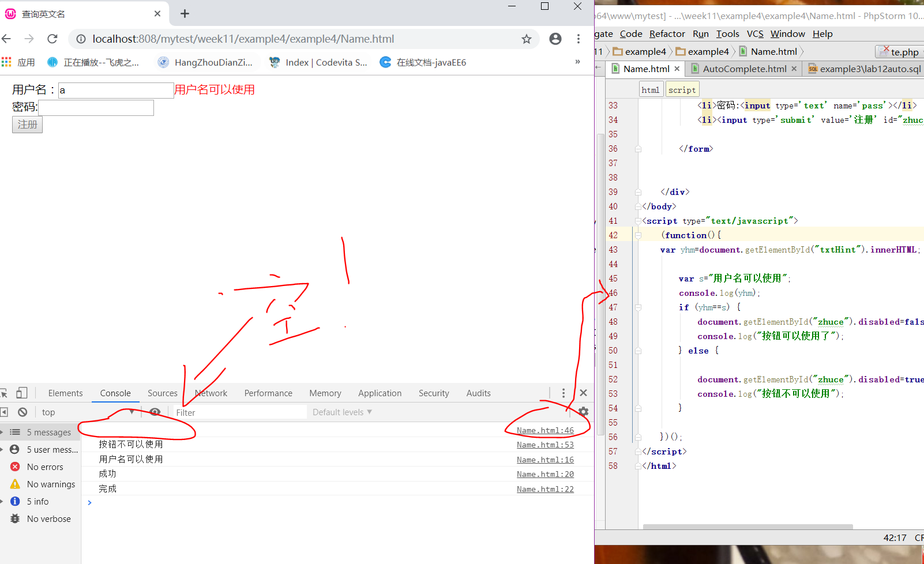Open the Name.html:53 source link
Viewport: 924px width, 564px height.
pos(545,445)
